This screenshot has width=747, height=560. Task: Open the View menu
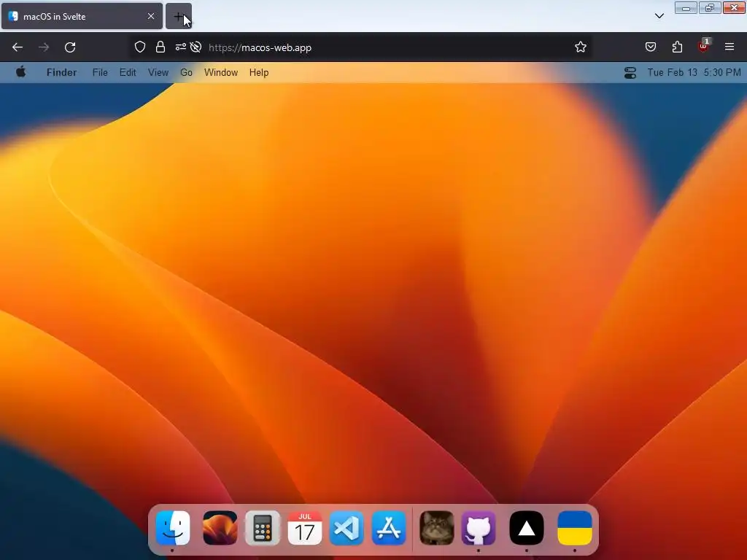(x=158, y=72)
